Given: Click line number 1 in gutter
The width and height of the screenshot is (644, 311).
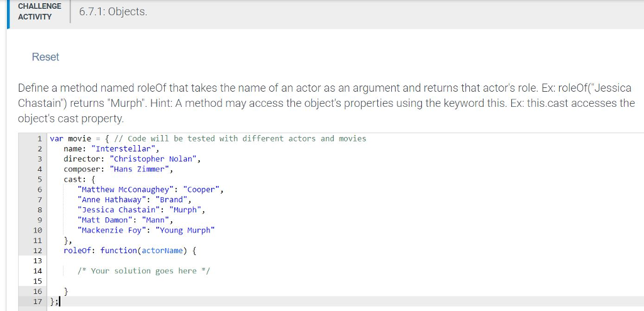Looking at the screenshot, I should click(x=40, y=139).
